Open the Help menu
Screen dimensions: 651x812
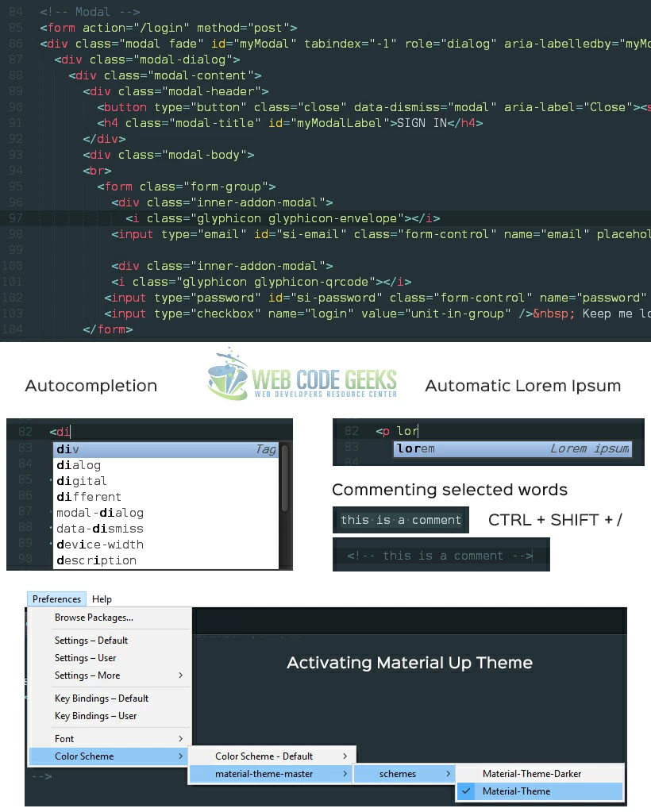(102, 598)
